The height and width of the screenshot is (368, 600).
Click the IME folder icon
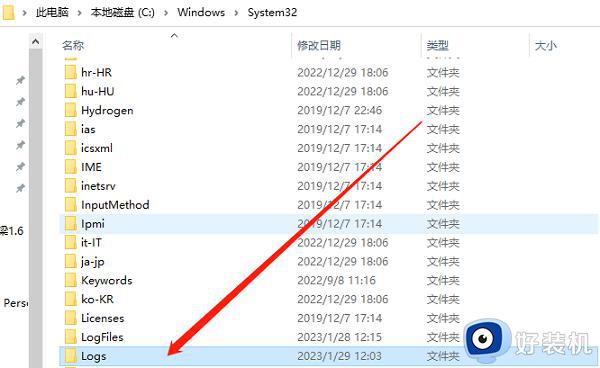pos(70,167)
